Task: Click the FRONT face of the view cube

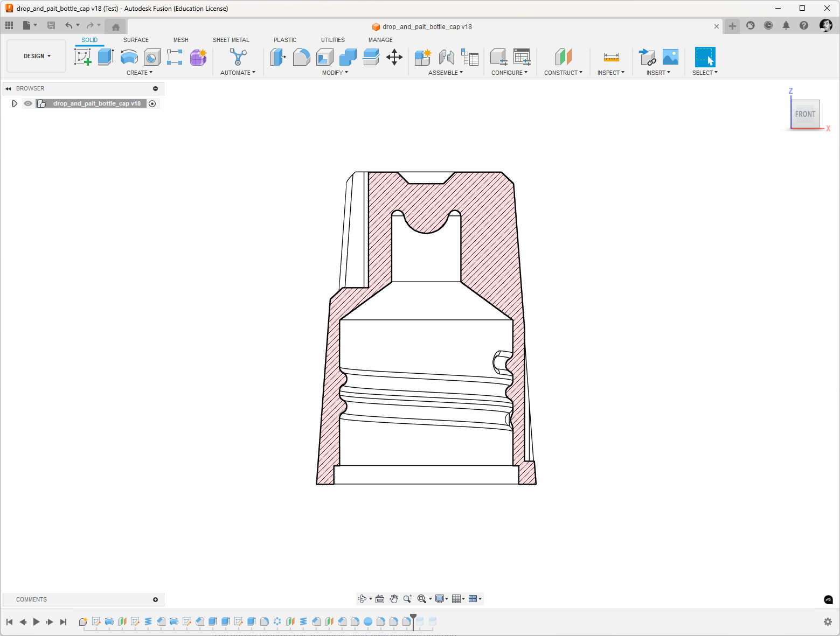Action: [805, 114]
